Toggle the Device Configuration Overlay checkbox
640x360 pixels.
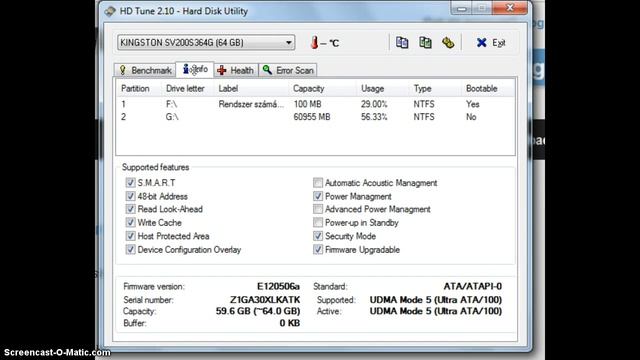click(130, 249)
